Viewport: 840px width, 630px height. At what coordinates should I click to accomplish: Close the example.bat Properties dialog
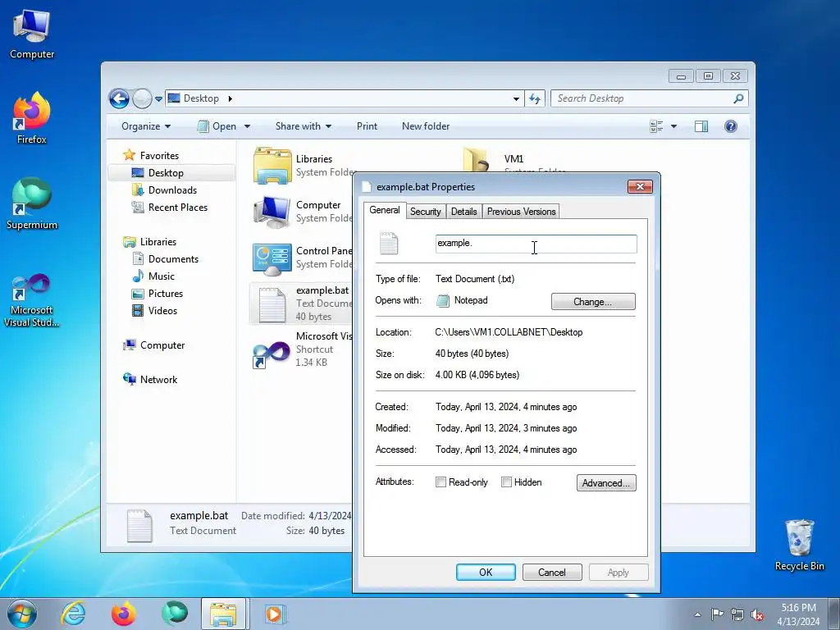pyautogui.click(x=640, y=186)
